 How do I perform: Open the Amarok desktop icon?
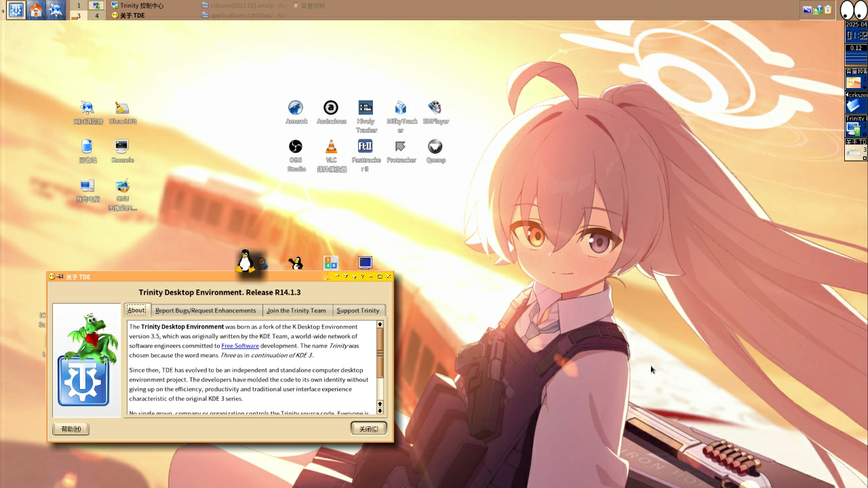pyautogui.click(x=296, y=113)
